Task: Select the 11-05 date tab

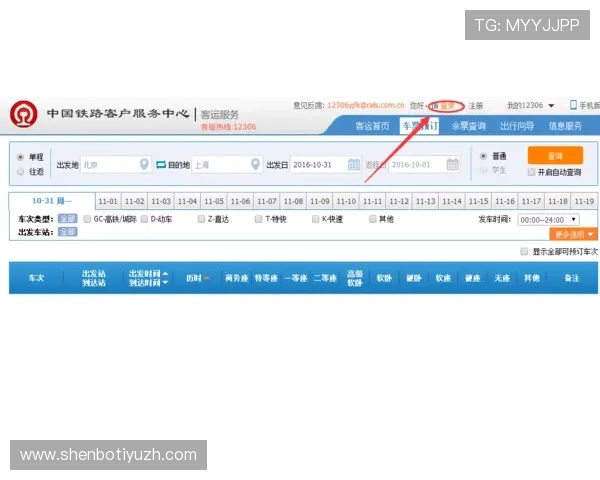Action: pos(214,201)
